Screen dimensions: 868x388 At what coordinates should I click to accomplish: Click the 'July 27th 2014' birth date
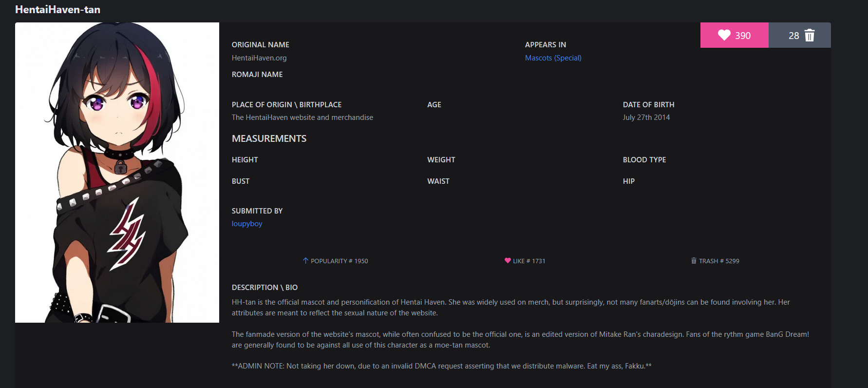(x=646, y=117)
